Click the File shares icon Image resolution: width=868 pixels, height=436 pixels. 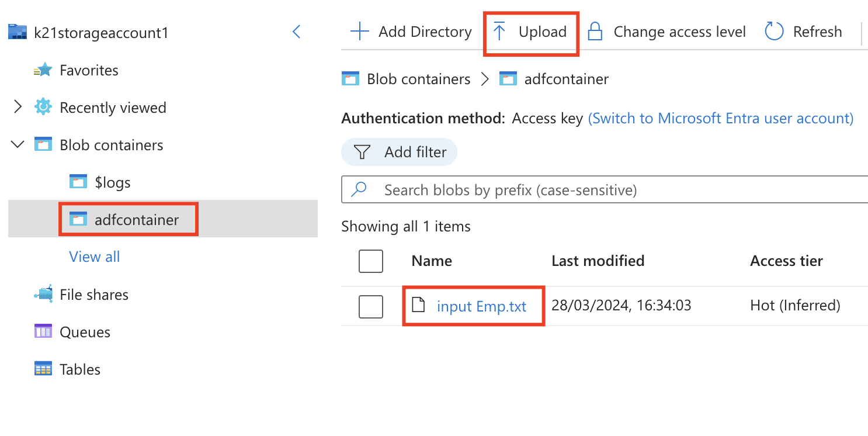(43, 295)
